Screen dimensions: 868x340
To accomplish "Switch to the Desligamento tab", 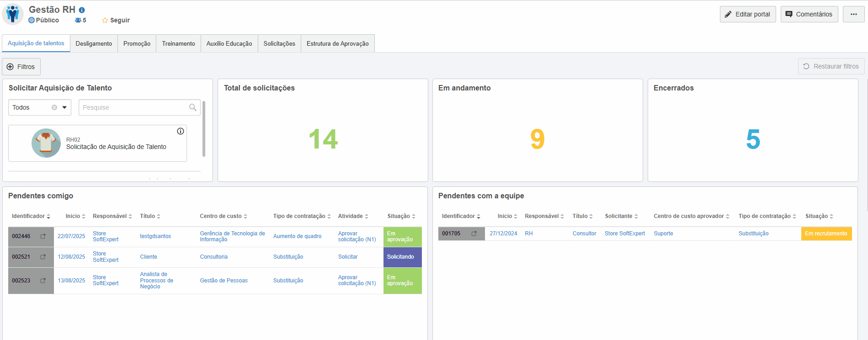I will coord(94,44).
